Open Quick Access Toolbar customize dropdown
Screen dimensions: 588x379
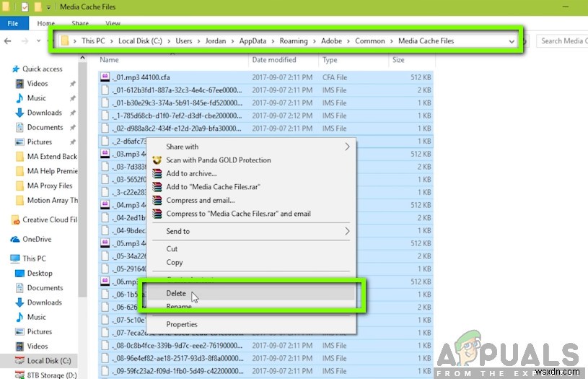(x=48, y=7)
